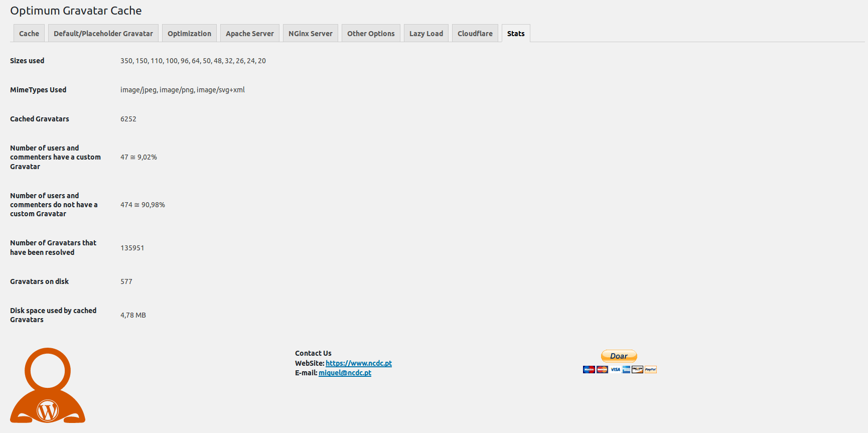
Task: Open the https://www.ncdc.pt website link
Action: [x=359, y=363]
